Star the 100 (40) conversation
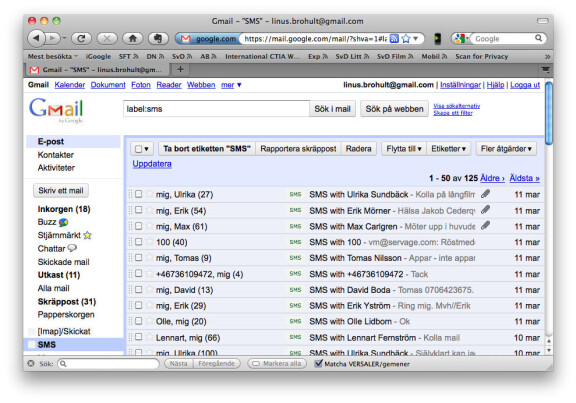This screenshot has height=403, width=576. tap(149, 242)
